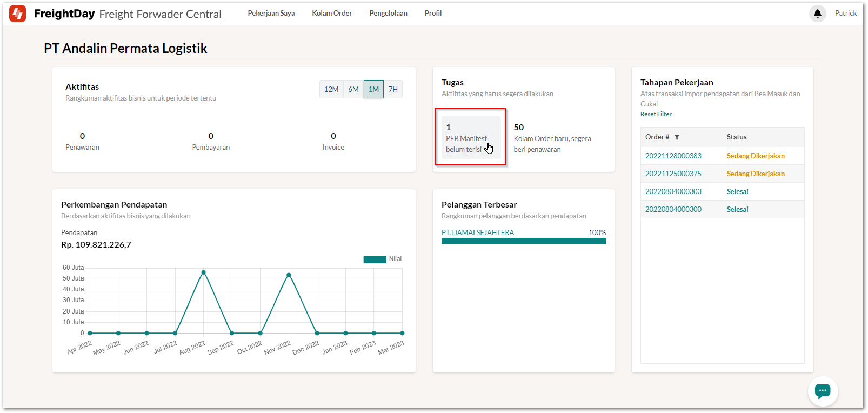The width and height of the screenshot is (868, 413).
Task: Select the 1M period button
Action: tap(373, 89)
